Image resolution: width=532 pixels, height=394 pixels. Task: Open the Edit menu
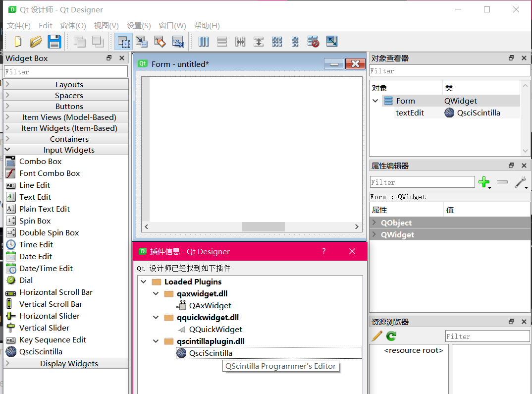[46, 26]
